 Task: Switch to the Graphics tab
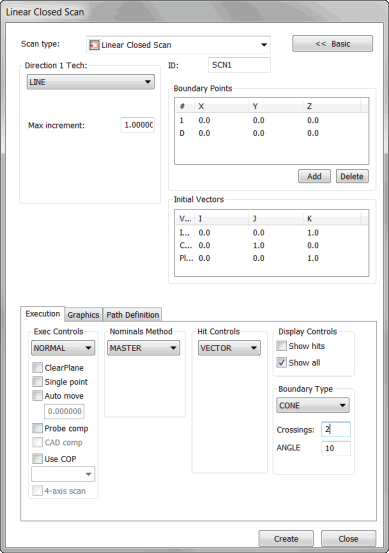83,315
